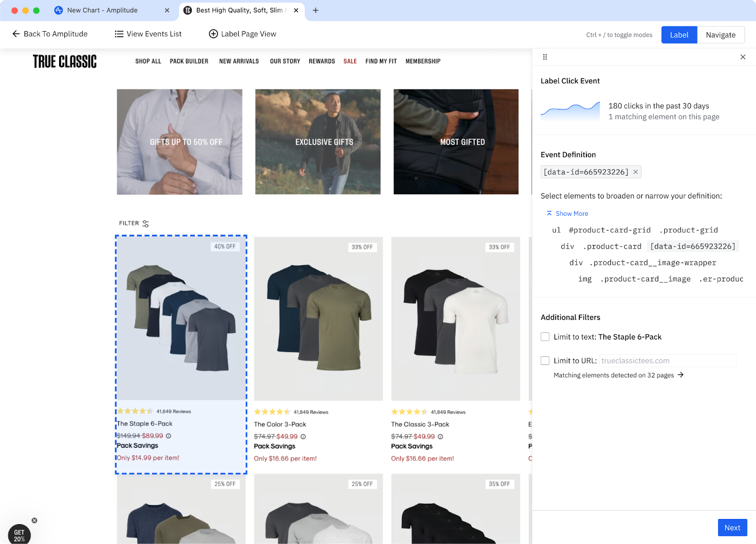
Task: Open the Pack Builder menu item
Action: [189, 61]
